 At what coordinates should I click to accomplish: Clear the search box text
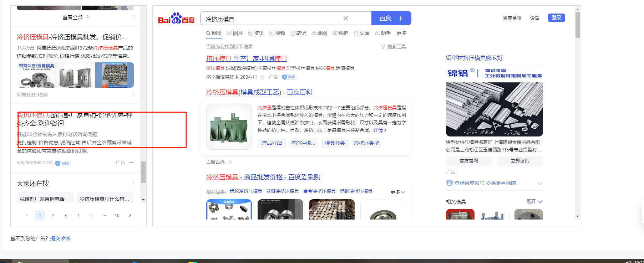(x=345, y=18)
